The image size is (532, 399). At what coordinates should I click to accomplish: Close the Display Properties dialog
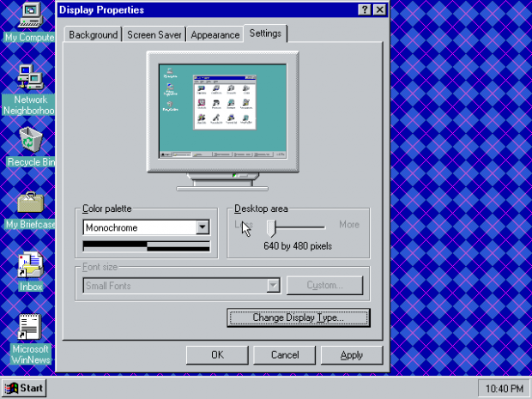[379, 9]
